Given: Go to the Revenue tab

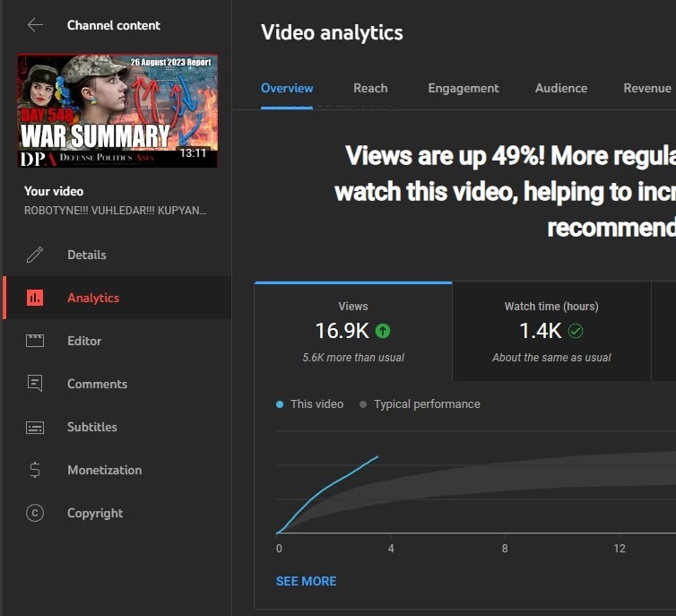Looking at the screenshot, I should coord(646,88).
